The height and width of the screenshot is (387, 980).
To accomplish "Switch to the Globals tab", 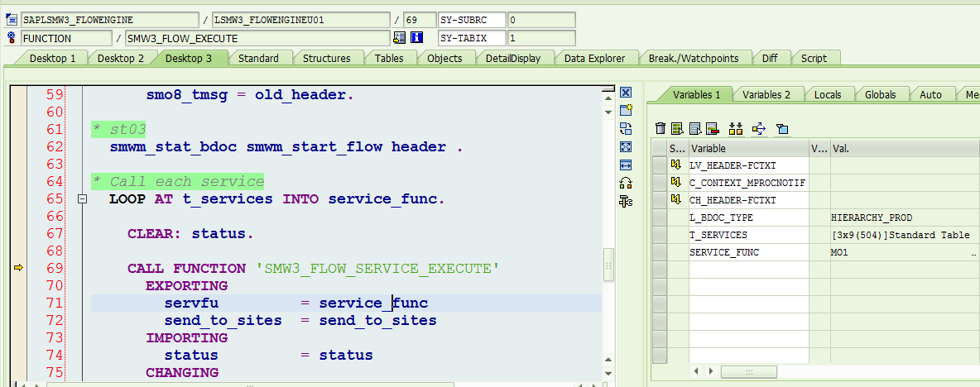I will pyautogui.click(x=880, y=95).
